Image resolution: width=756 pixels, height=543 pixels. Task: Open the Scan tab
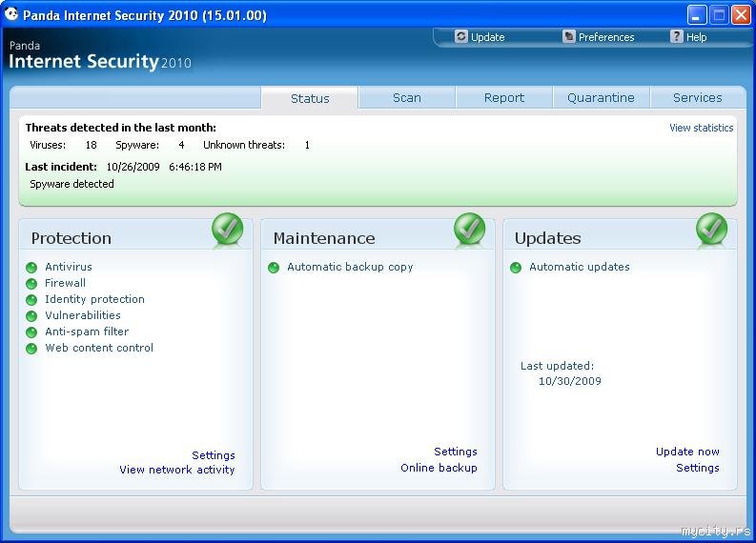[407, 98]
